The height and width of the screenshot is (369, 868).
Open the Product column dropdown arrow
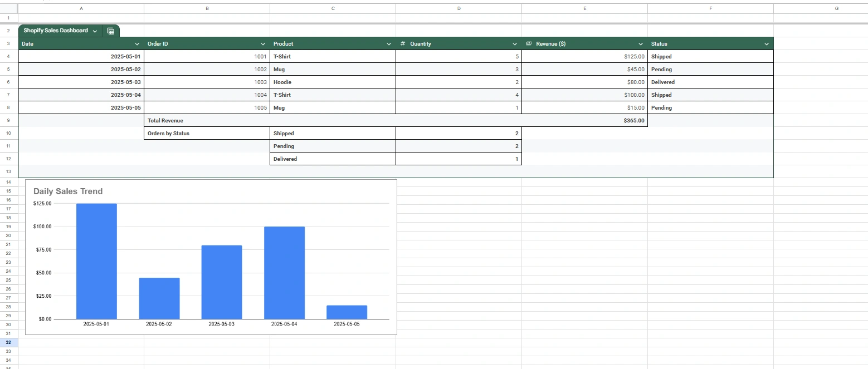tap(389, 44)
